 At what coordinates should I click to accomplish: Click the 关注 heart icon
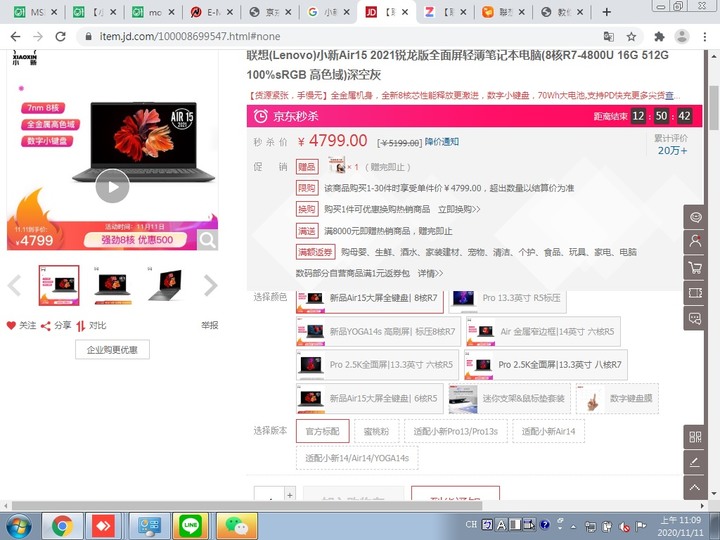tap(11, 326)
